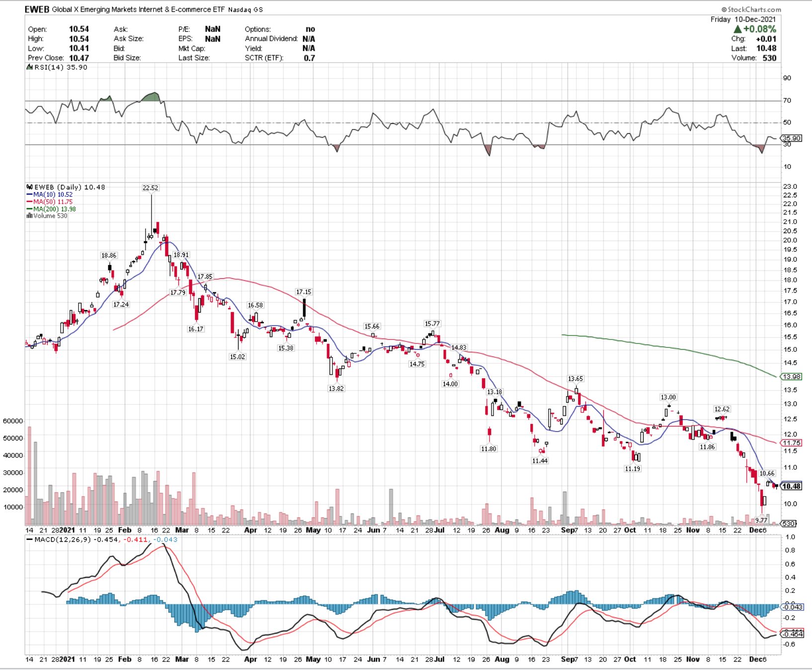This screenshot has width=812, height=670.
Task: Click the 13.65 high price annotation
Action: pyautogui.click(x=575, y=379)
